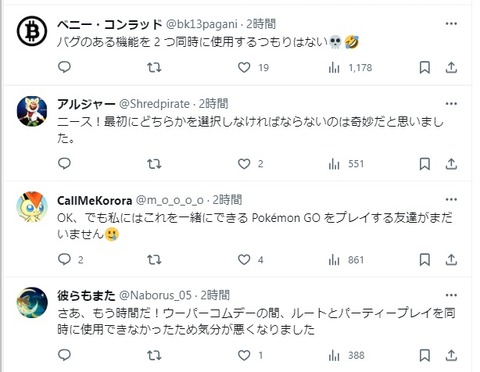Bookmark the @Naborus_05 tweet
The width and height of the screenshot is (480, 372).
[424, 355]
